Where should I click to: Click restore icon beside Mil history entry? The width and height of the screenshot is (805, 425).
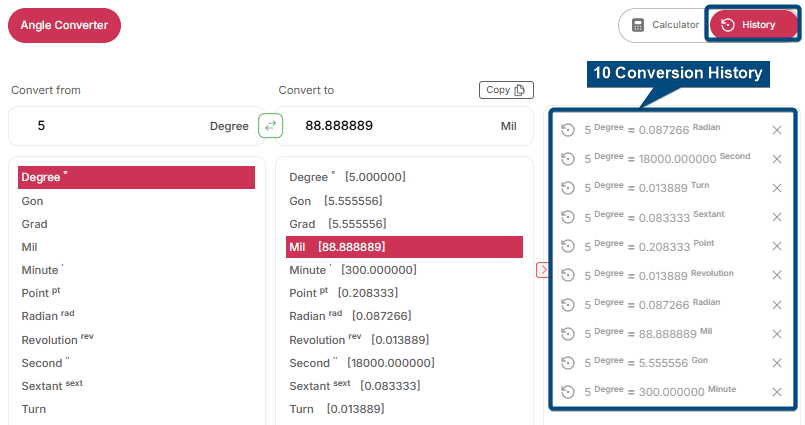pyautogui.click(x=568, y=333)
